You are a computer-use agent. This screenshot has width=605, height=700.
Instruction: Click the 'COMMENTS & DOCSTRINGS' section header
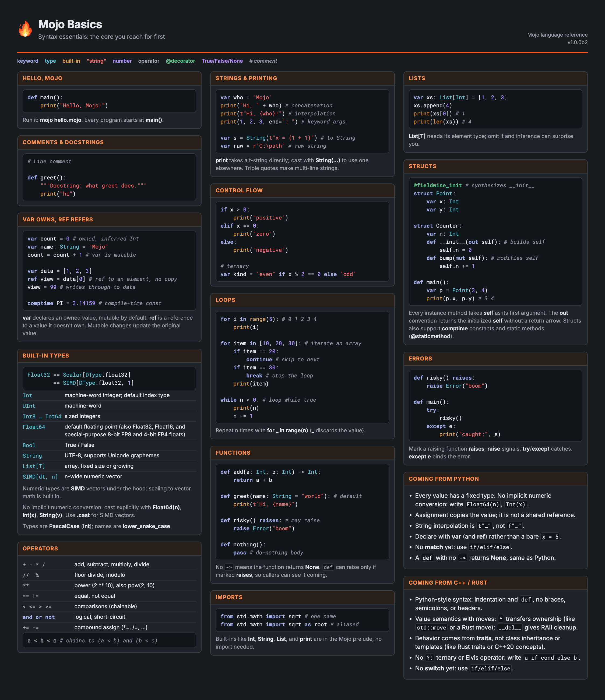pos(63,143)
